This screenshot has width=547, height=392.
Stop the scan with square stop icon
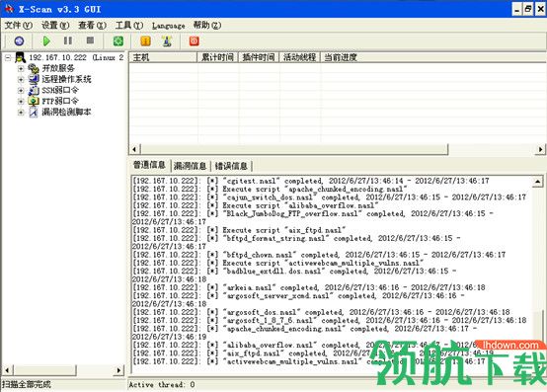[90, 40]
